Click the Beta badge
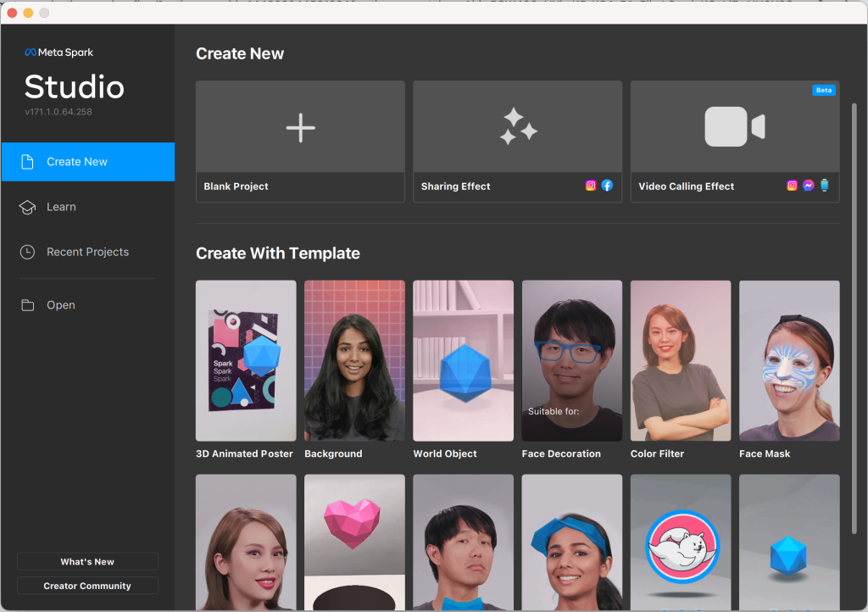The height and width of the screenshot is (612, 868). (x=824, y=90)
